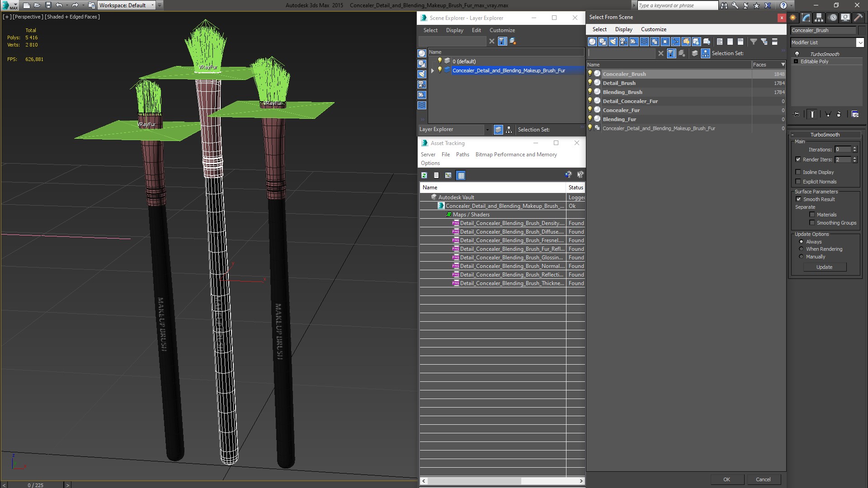The width and height of the screenshot is (868, 488).
Task: Expand the Concealer_Detail_and_Blending layer
Action: (433, 70)
